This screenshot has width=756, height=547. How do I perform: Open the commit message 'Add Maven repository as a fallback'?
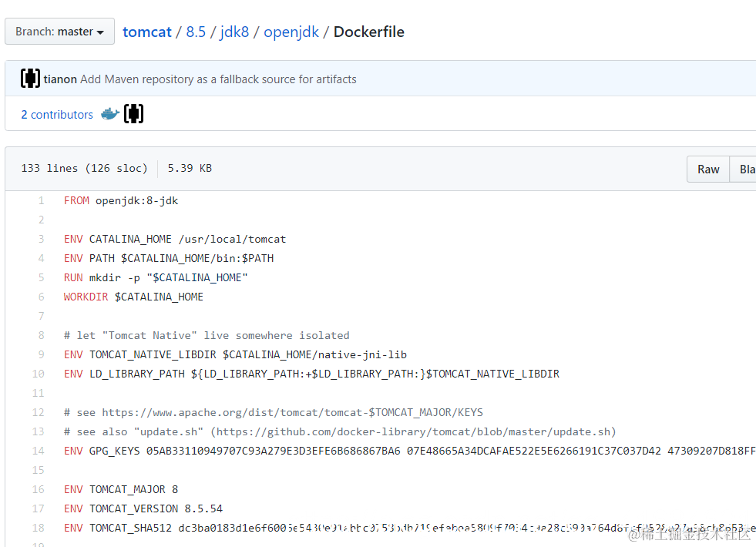(218, 79)
